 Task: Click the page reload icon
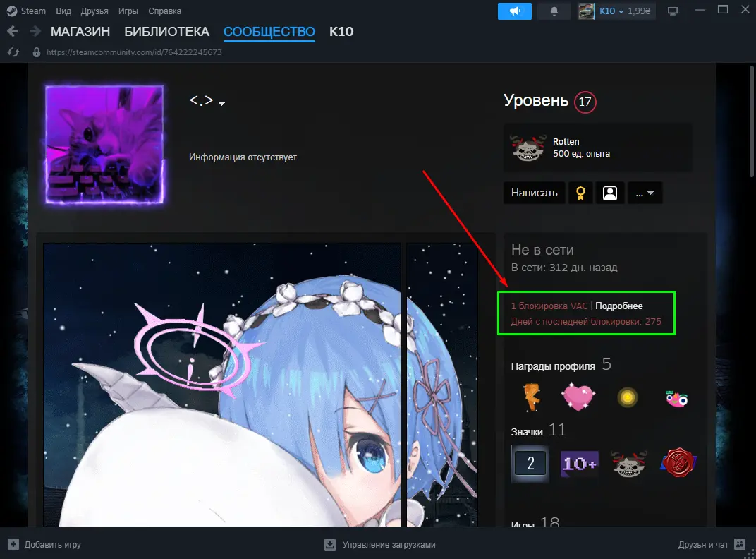point(13,52)
